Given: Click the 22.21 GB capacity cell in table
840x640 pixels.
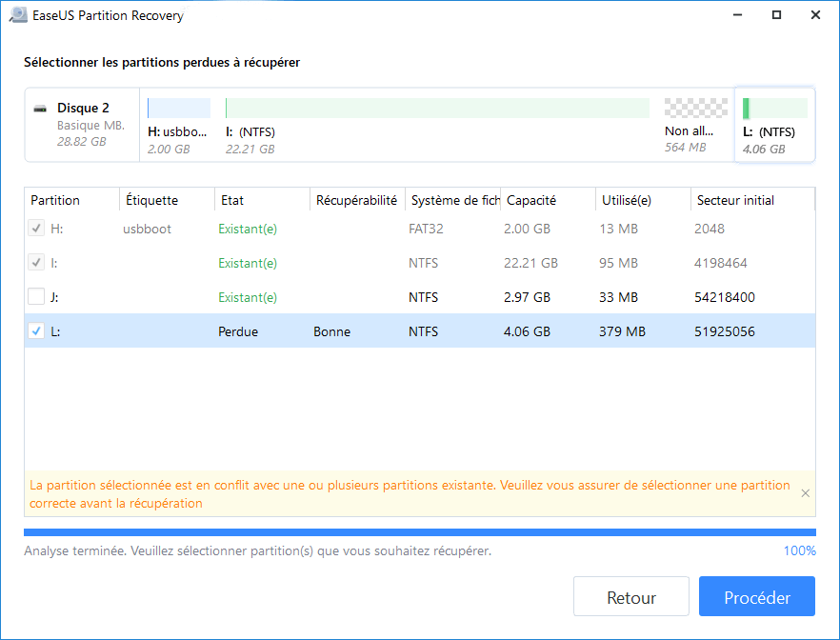Looking at the screenshot, I should (x=530, y=263).
